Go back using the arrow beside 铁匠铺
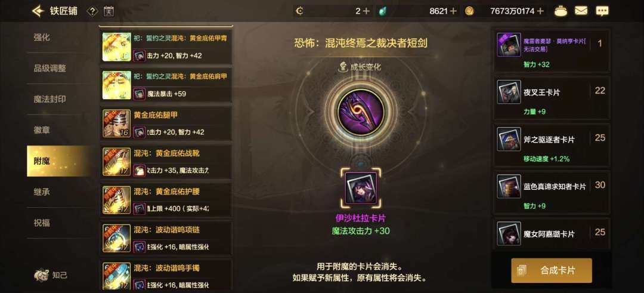Viewport: 644px width, 293px height. [x=38, y=11]
